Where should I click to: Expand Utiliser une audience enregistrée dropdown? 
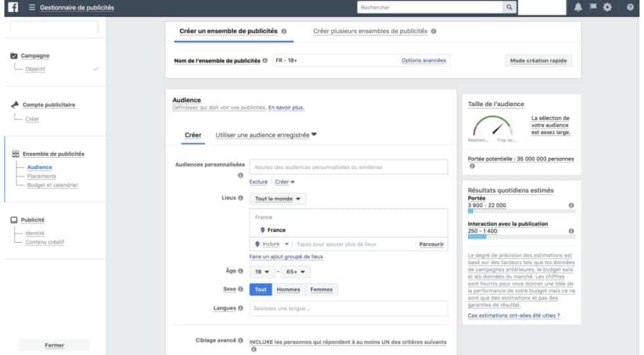tap(265, 135)
